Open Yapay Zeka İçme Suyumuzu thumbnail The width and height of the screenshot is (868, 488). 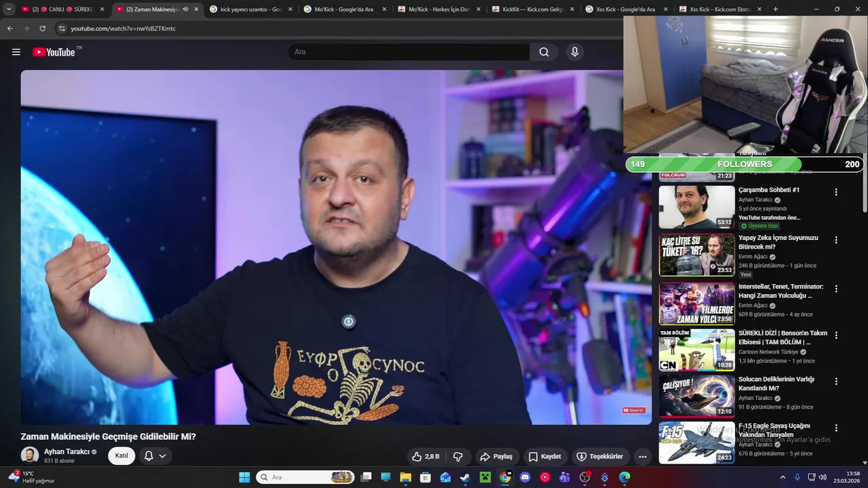pyautogui.click(x=696, y=255)
